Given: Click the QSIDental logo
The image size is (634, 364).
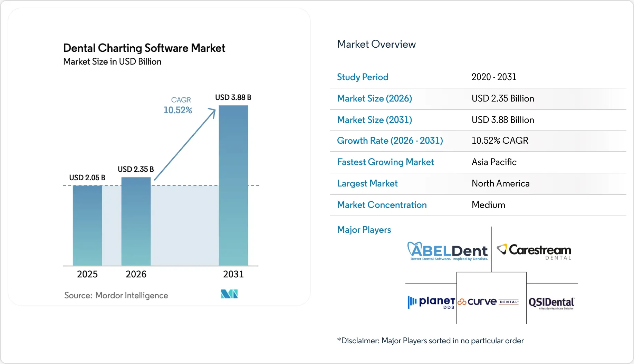Looking at the screenshot, I should (551, 303).
